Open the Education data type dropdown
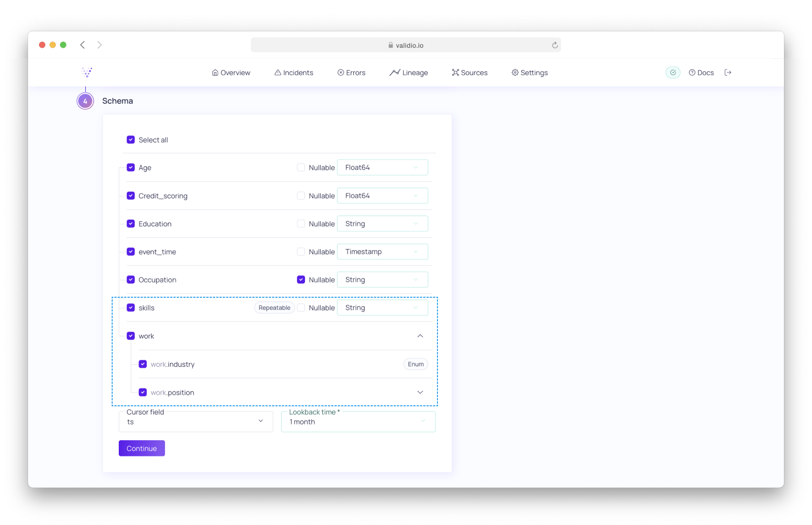The image size is (812, 525). 383,224
